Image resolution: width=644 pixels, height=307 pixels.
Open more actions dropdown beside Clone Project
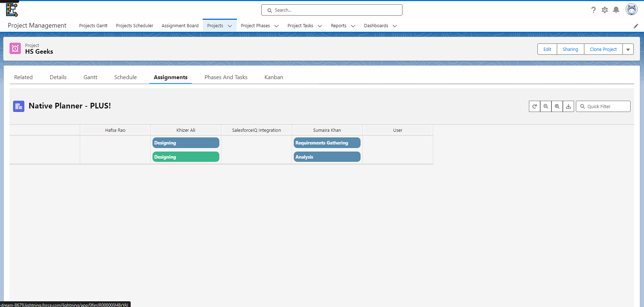point(628,49)
